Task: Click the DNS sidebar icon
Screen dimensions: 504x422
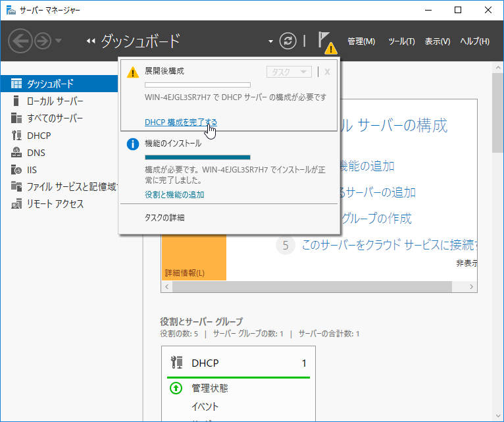Action: click(16, 152)
